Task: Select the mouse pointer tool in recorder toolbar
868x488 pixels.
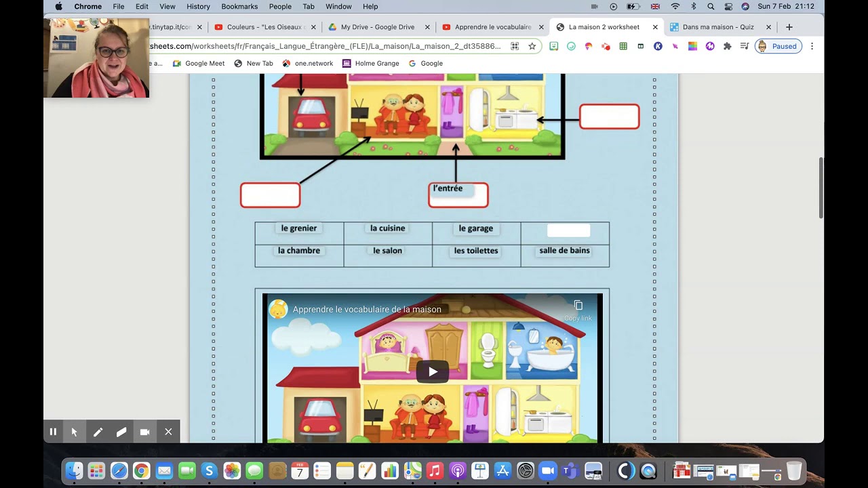Action: coord(75,432)
